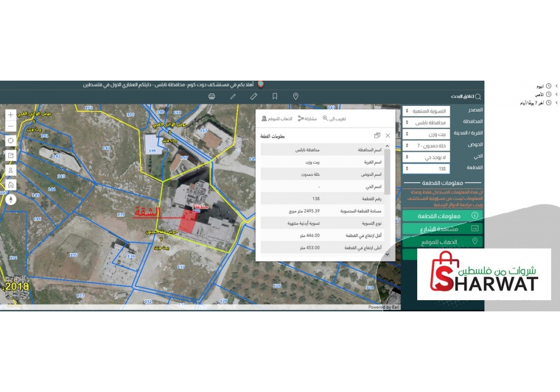The height and width of the screenshot is (392, 560).
Task: Reset map orientation with compass icon
Action: coord(11,199)
